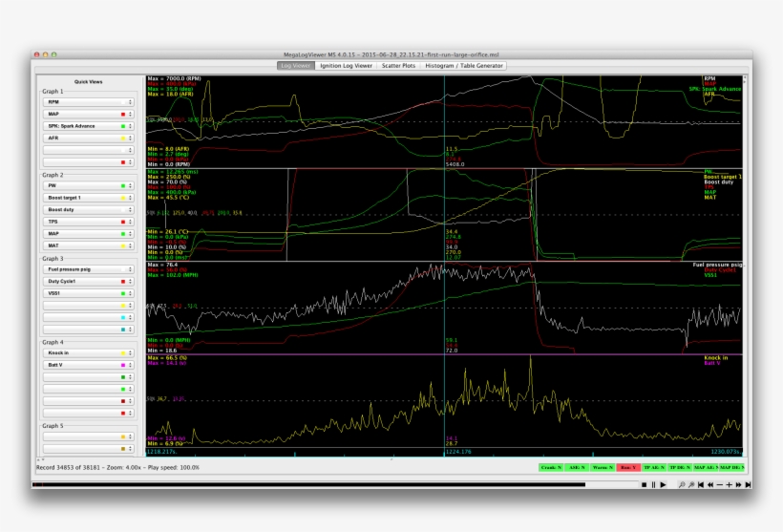Image resolution: width=783 pixels, height=532 pixels.
Task: Click the red swatch beside TPS
Action: click(x=123, y=222)
